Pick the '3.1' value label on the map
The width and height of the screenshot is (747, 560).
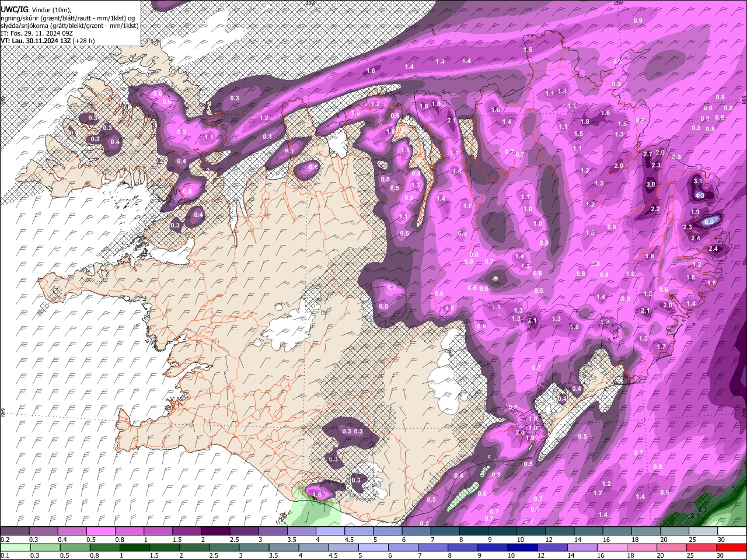698,181
